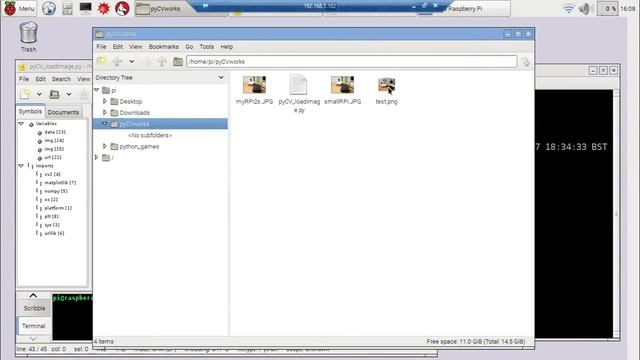Launch the Wolfram wolf icon
Viewport: 640px width, 360px height.
pyautogui.click(x=122, y=8)
